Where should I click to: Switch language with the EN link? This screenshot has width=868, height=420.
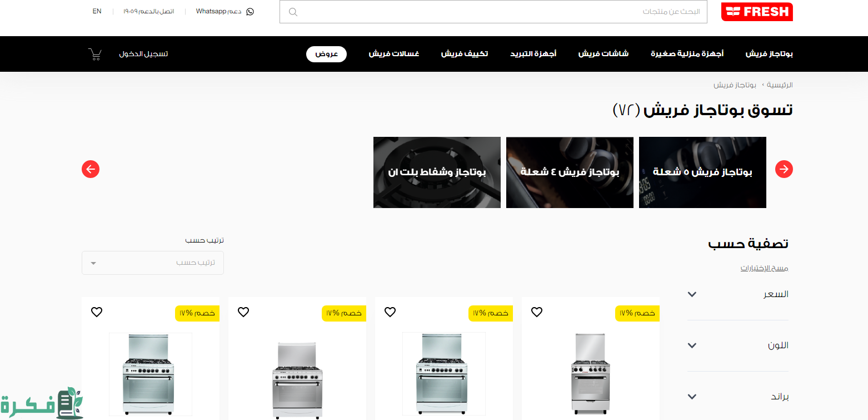tap(97, 11)
